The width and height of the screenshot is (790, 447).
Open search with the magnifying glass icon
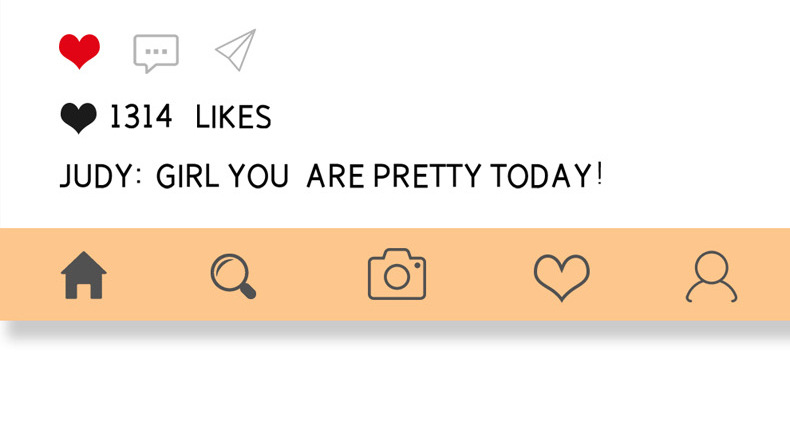[234, 276]
